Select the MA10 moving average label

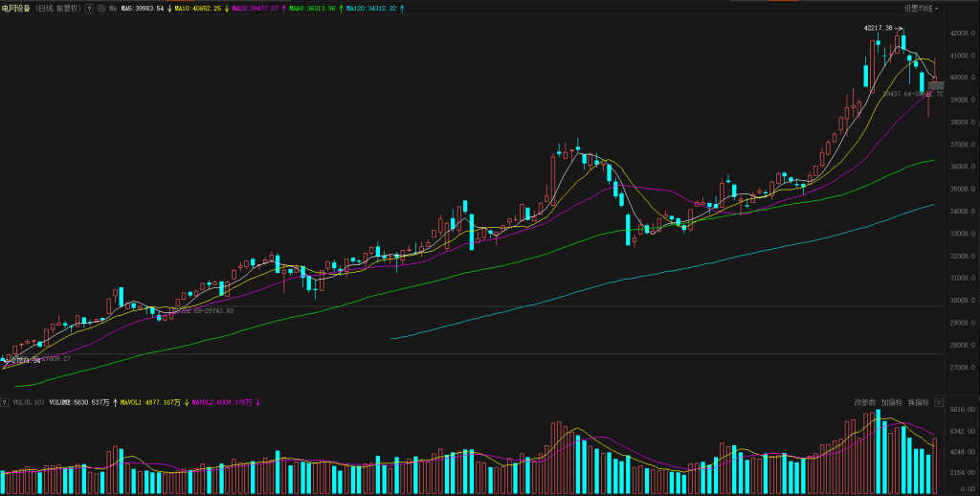197,9
